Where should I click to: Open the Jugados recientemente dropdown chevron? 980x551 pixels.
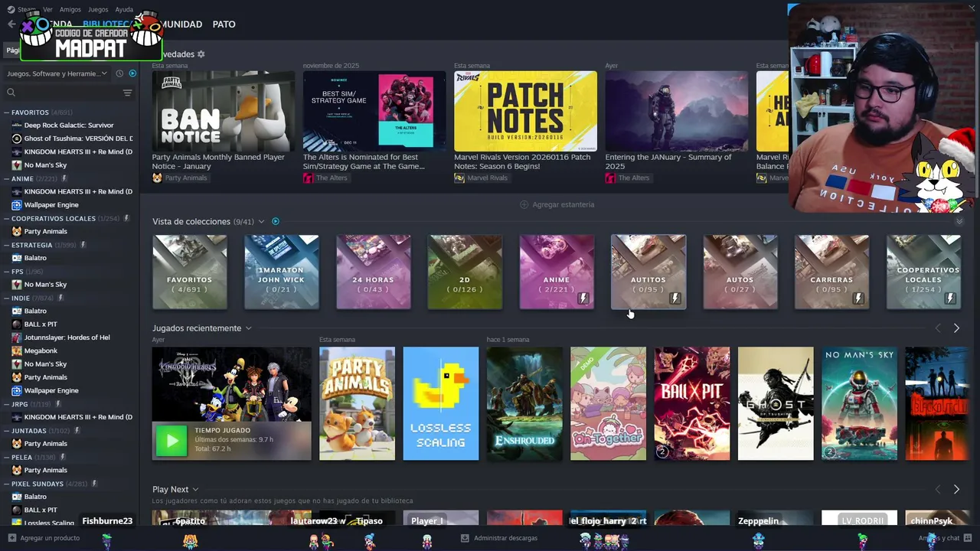pyautogui.click(x=248, y=328)
